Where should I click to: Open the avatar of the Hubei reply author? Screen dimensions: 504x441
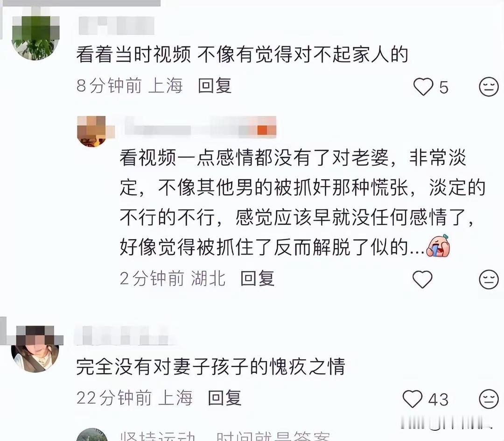click(x=92, y=131)
